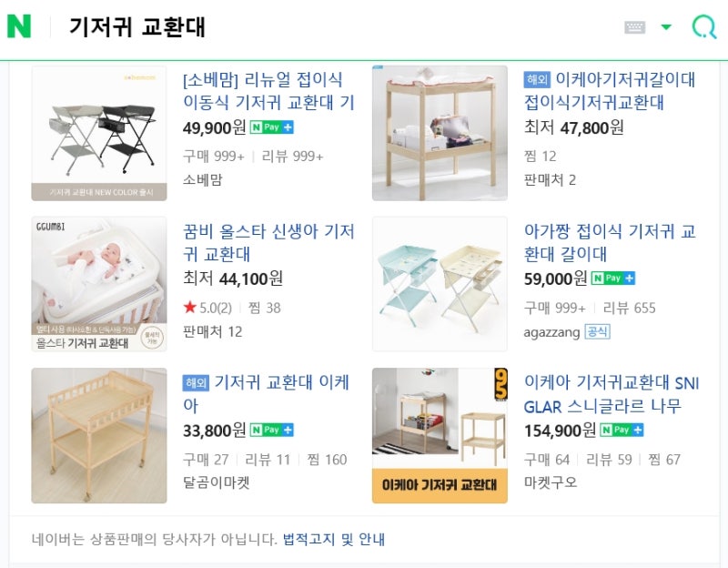
Task: Open 꿈비 올스타 신생아 기저귀 교환대 link
Action: (268, 242)
